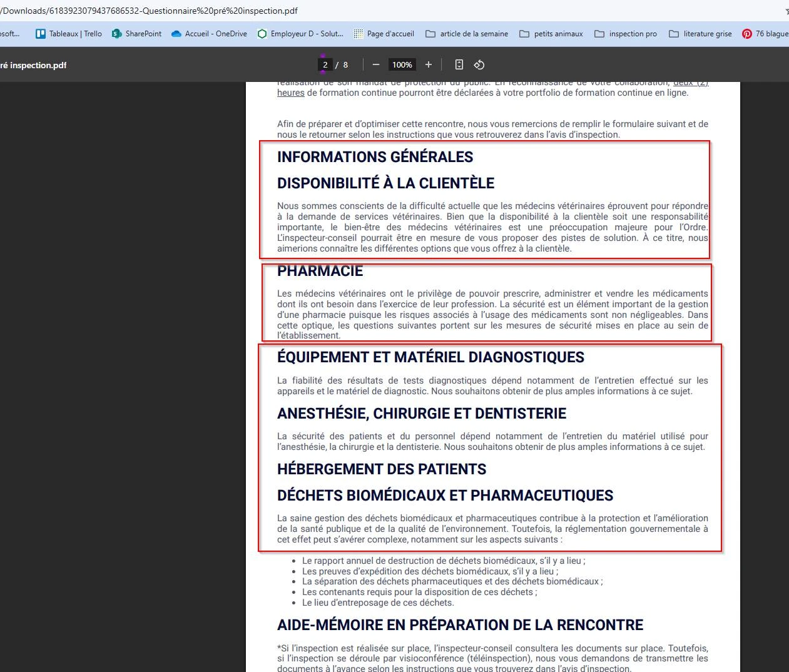This screenshot has height=672, width=789.
Task: Click the Trello icon in the bookmarks bar
Action: (39, 34)
